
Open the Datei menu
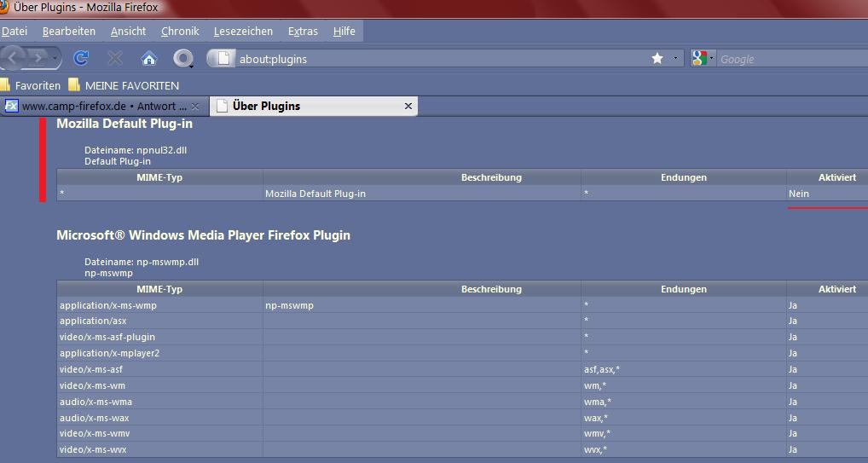coord(14,31)
